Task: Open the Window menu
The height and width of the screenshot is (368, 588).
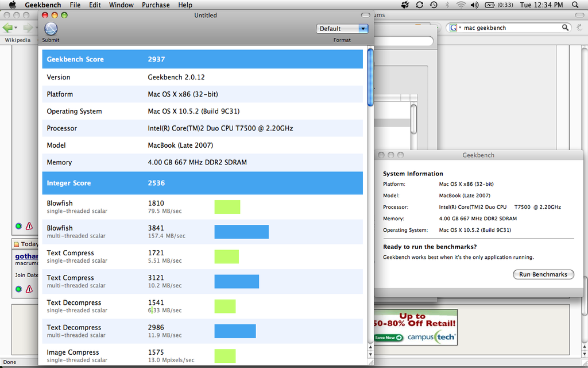Action: (x=121, y=5)
